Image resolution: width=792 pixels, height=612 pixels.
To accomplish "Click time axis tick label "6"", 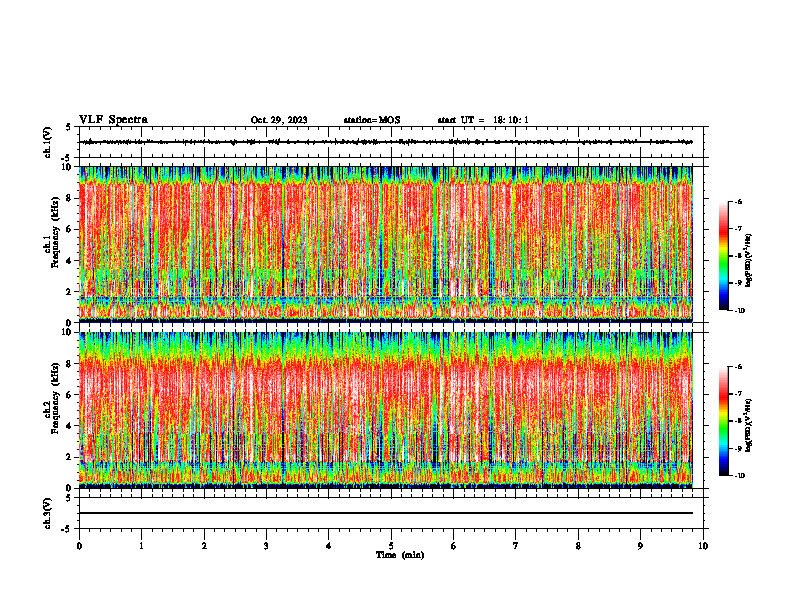I will coord(454,546).
